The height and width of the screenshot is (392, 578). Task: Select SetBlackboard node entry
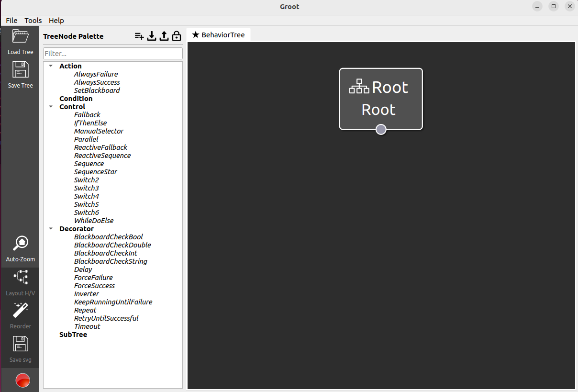click(x=97, y=90)
